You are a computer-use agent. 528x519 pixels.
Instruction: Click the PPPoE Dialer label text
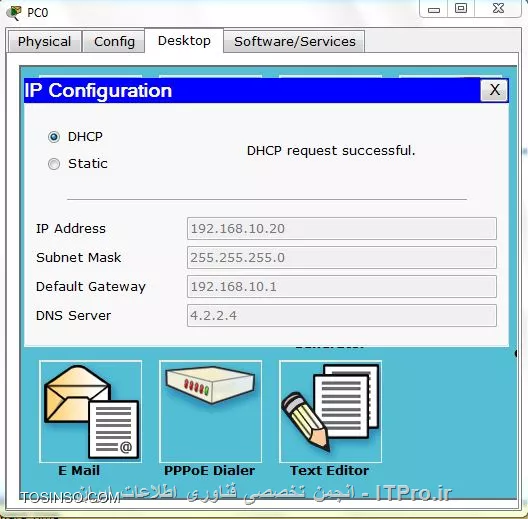click(209, 471)
